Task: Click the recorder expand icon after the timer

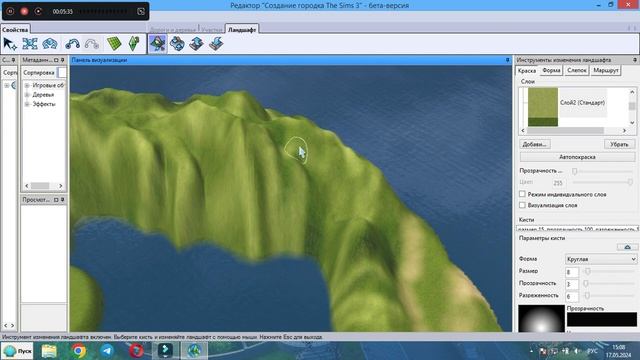Action: point(141,11)
